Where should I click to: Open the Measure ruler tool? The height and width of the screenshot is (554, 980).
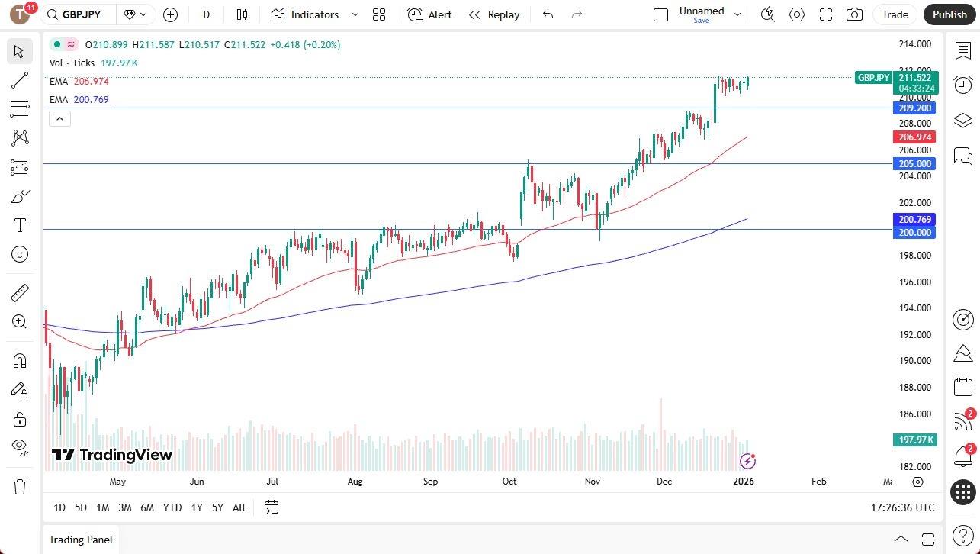(19, 292)
